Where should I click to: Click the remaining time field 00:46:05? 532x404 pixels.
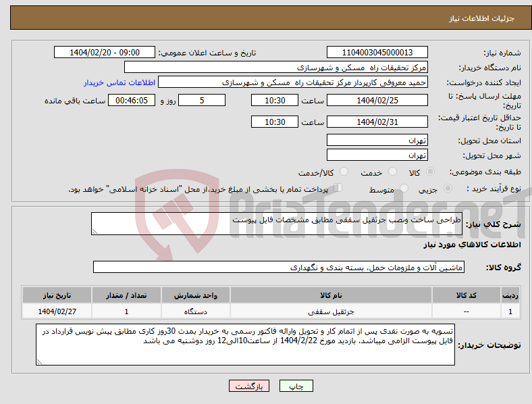132,100
